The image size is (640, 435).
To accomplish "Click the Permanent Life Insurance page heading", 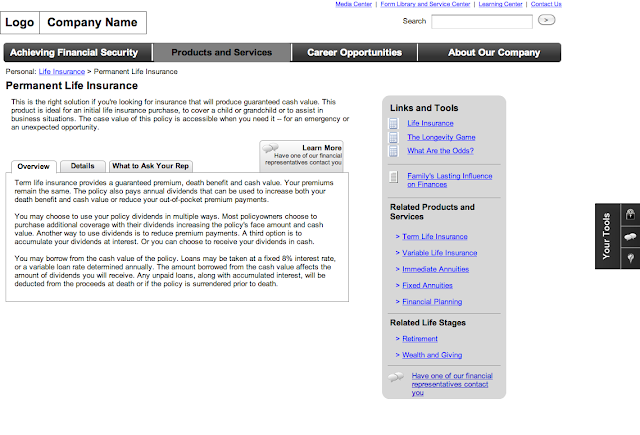I will pyautogui.click(x=72, y=86).
